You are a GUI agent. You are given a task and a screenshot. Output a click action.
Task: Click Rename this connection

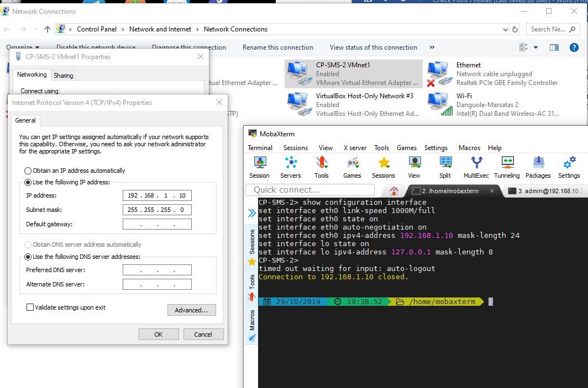pyautogui.click(x=278, y=47)
